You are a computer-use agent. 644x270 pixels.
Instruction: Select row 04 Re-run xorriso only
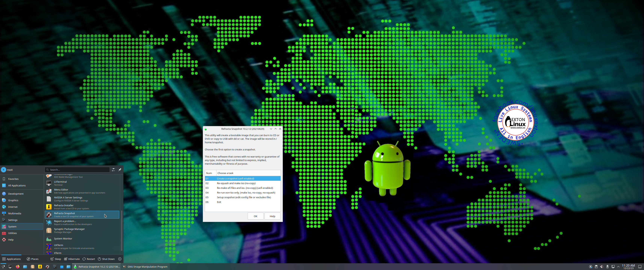[x=242, y=193]
